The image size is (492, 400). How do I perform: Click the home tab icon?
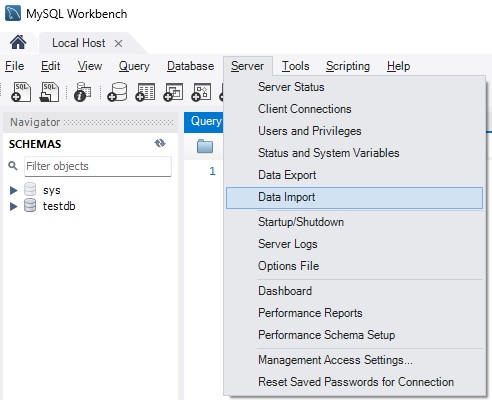(x=18, y=43)
